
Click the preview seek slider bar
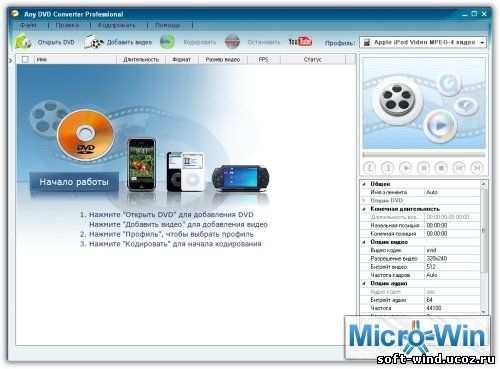[424, 155]
